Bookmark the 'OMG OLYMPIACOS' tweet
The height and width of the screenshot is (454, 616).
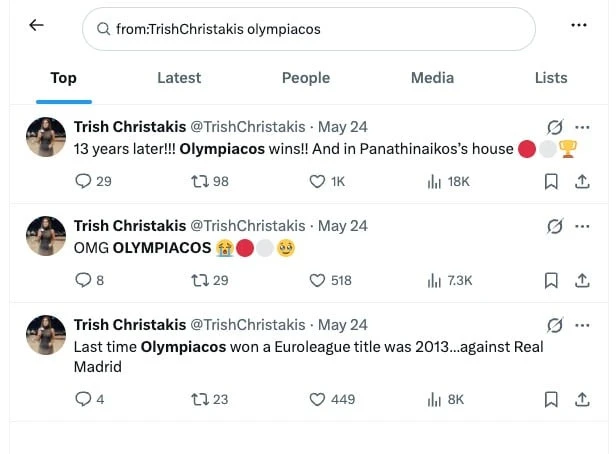pos(551,280)
